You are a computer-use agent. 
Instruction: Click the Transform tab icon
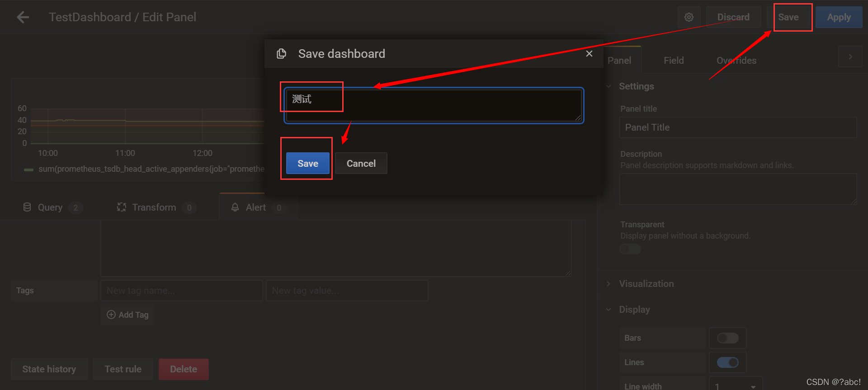click(122, 207)
